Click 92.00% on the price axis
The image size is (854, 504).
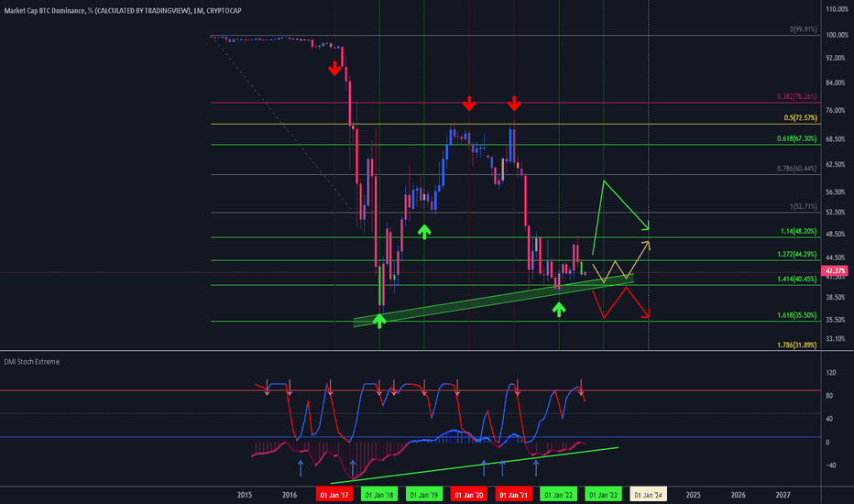point(836,58)
